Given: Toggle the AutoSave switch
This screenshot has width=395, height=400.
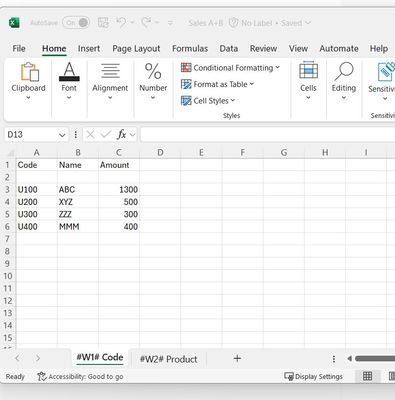Looking at the screenshot, I should click(x=76, y=23).
